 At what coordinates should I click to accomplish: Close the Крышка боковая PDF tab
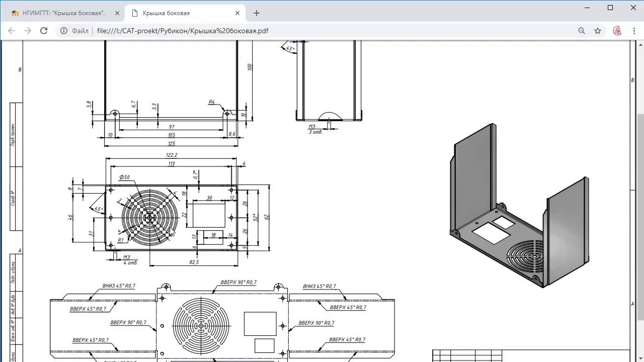tap(237, 13)
